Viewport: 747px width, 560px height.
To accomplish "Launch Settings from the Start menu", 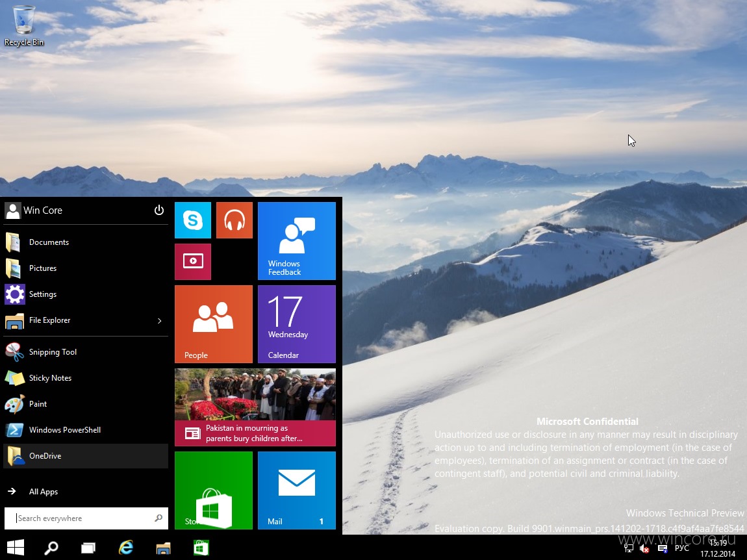I will click(x=86, y=294).
